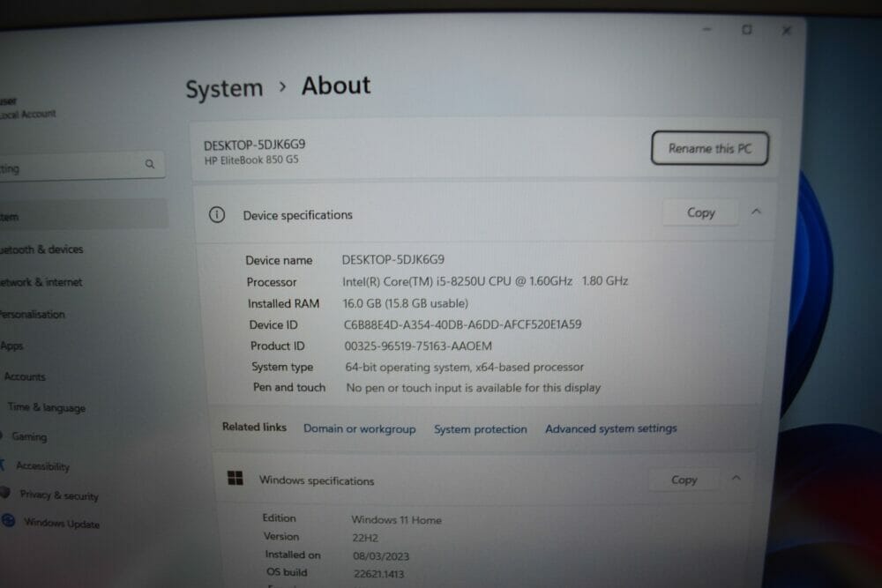Minimize the Settings window
This screenshot has height=588, width=882.
coord(707,29)
